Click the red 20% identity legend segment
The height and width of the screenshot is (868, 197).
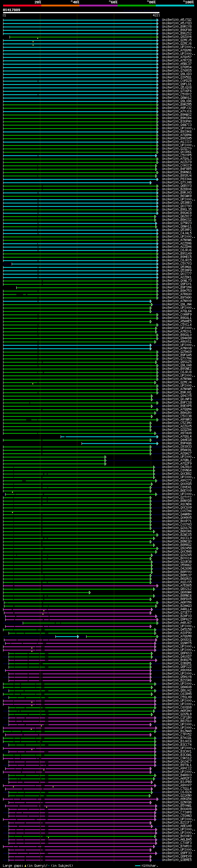22,6
